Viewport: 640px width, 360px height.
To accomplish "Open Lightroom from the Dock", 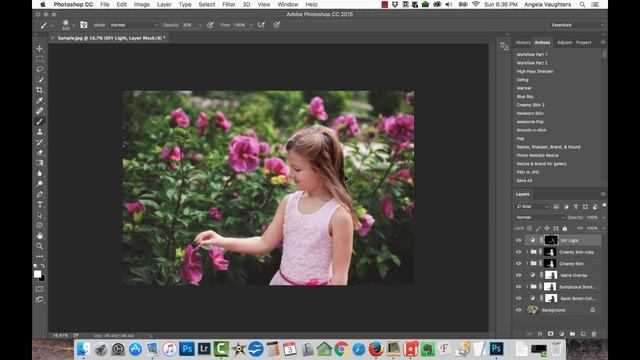I will point(204,349).
